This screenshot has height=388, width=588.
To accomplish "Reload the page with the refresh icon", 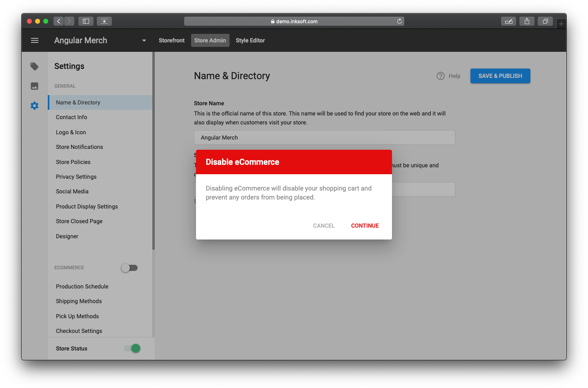I will click(x=399, y=21).
